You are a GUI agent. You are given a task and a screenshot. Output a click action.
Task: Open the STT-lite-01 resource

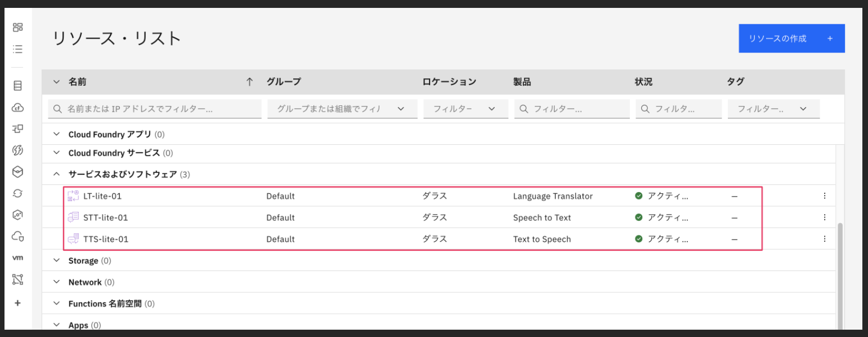coord(105,218)
